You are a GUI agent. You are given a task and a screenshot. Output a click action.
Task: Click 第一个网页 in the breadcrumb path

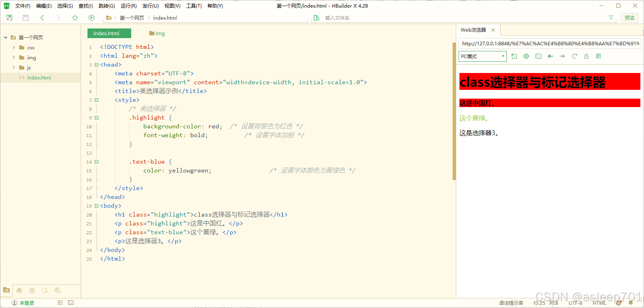coord(132,18)
